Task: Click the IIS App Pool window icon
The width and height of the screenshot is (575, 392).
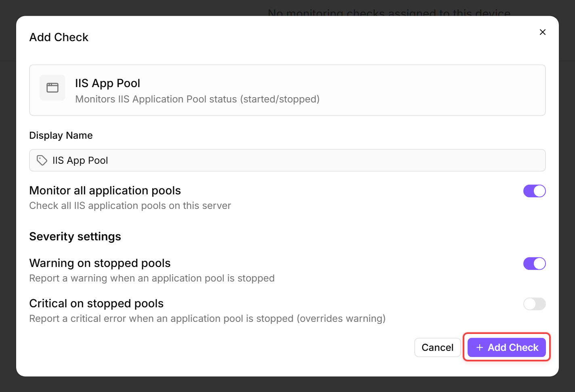Action: pos(52,88)
